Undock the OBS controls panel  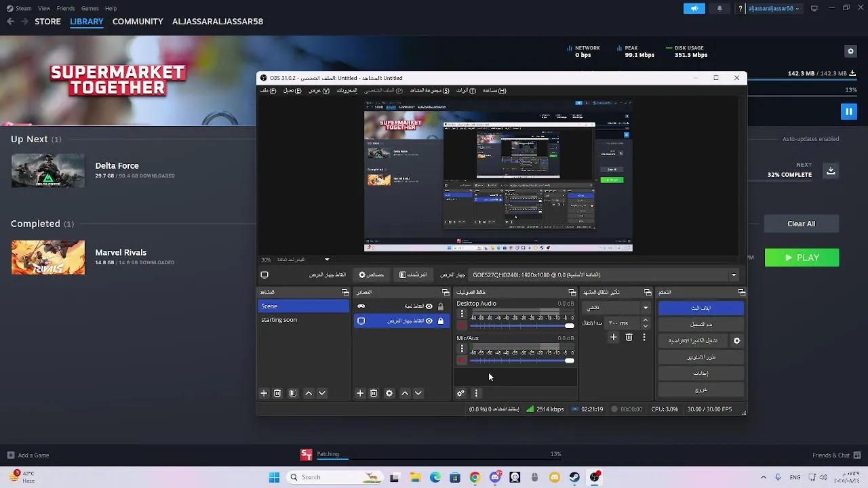point(741,293)
